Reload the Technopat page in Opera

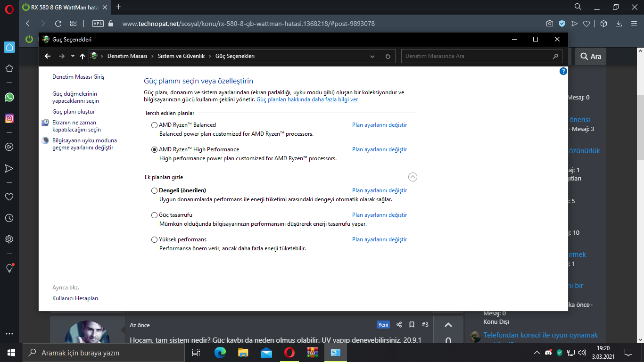tap(58, 24)
